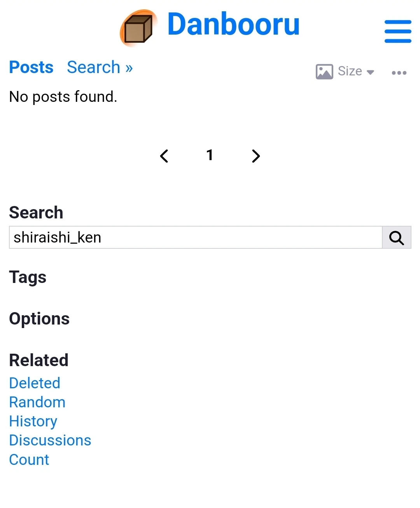Click the magnifying glass search button
420x508 pixels.
click(x=396, y=237)
